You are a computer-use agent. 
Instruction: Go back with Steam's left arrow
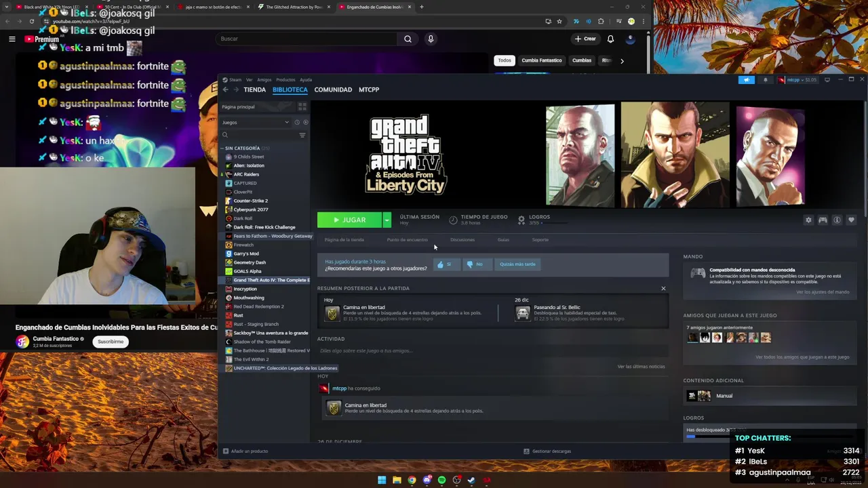pos(226,89)
